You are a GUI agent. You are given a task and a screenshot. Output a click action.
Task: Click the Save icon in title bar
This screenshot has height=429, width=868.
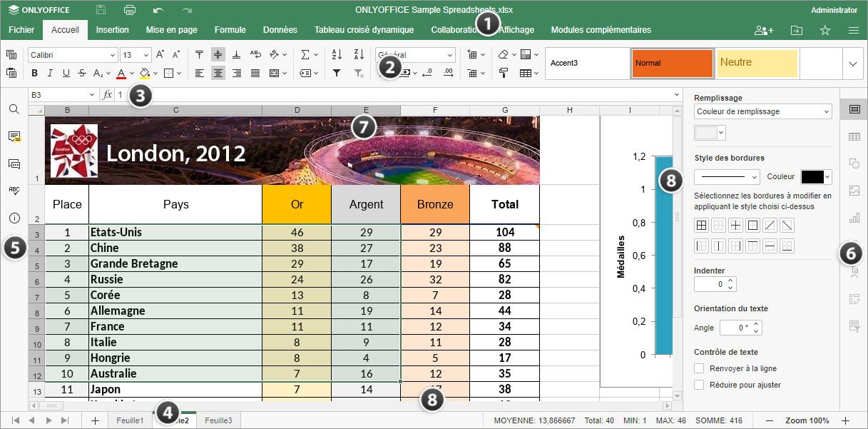pos(101,10)
